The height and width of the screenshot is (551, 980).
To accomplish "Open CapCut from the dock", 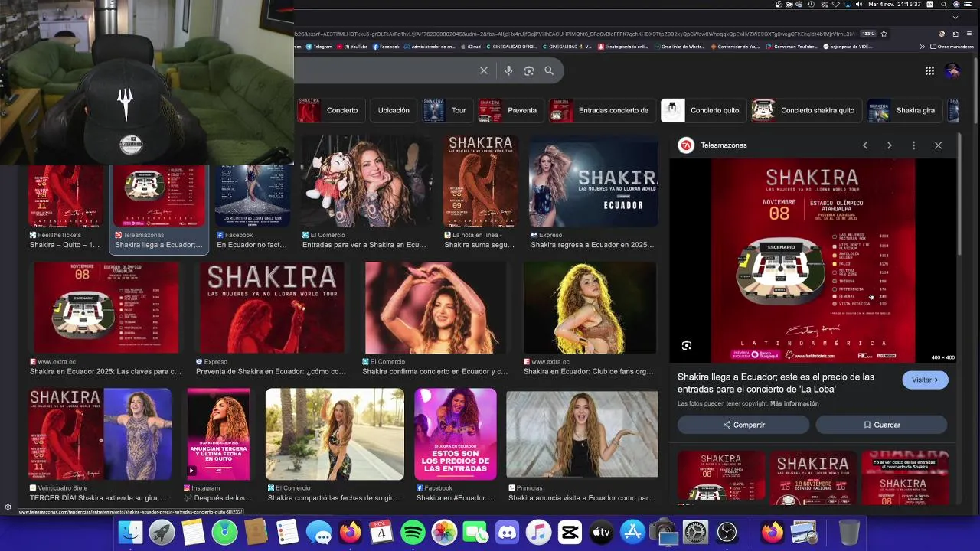I will pyautogui.click(x=570, y=532).
